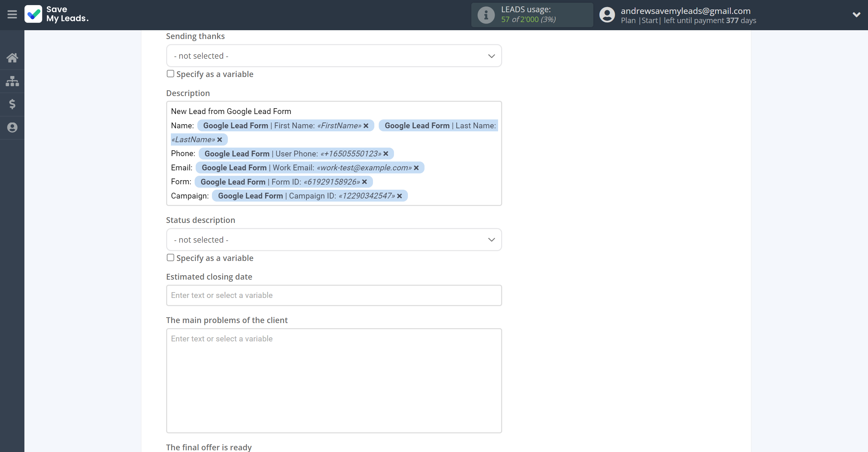Click the Estimated closing date input field
Screen dimensions: 868x452
click(x=334, y=295)
